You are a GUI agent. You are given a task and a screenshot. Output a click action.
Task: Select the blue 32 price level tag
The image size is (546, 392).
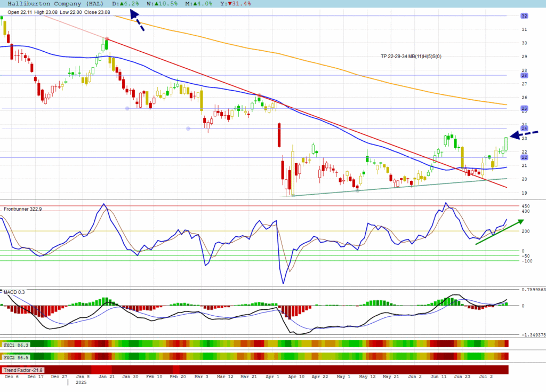click(x=524, y=16)
